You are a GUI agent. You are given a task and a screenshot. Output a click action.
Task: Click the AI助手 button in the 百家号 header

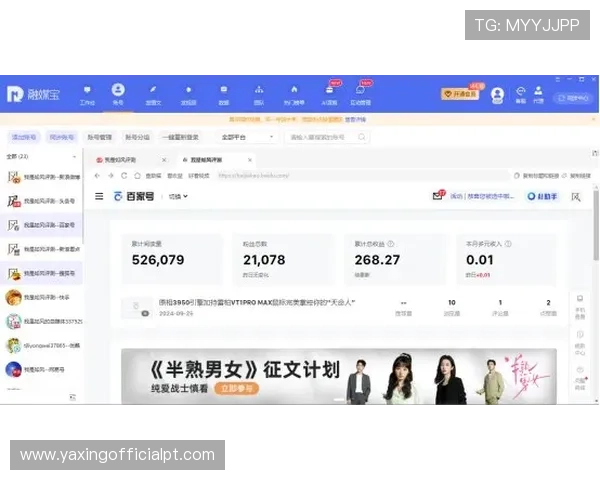pyautogui.click(x=542, y=196)
